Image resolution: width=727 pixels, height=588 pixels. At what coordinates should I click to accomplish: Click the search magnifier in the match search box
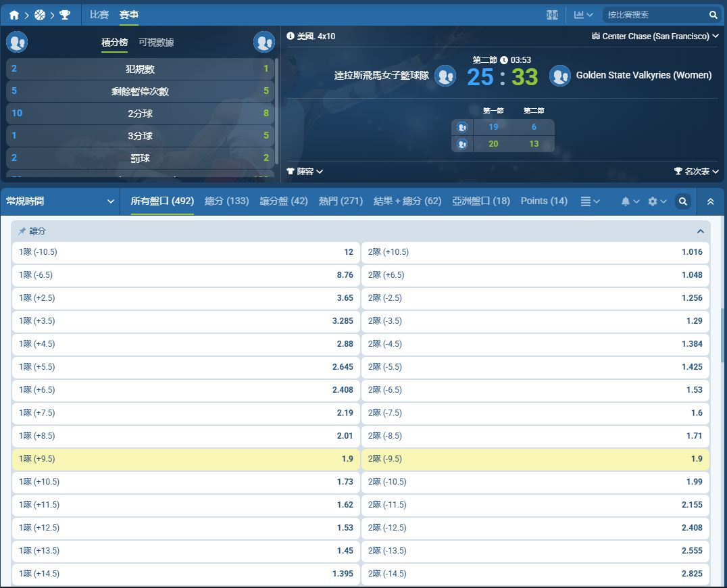click(713, 15)
